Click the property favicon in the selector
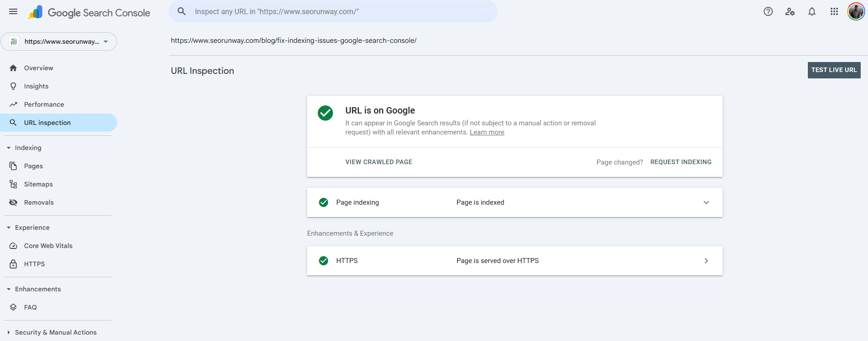 coord(14,41)
